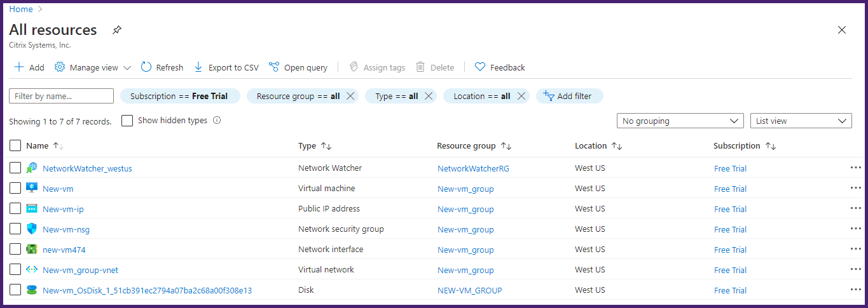868x308 pixels.
Task: Click the Public IP address icon
Action: [x=32, y=209]
